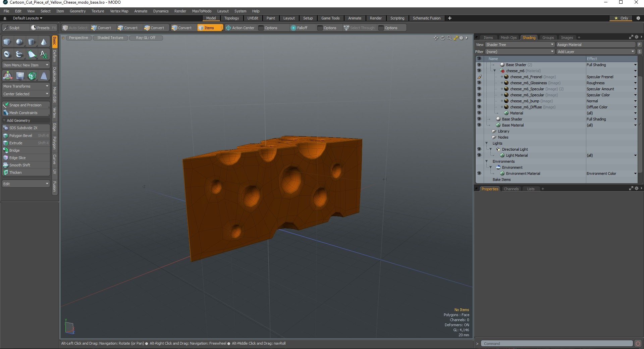
Task: Activate the Taper tool icon
Action: 44,76
